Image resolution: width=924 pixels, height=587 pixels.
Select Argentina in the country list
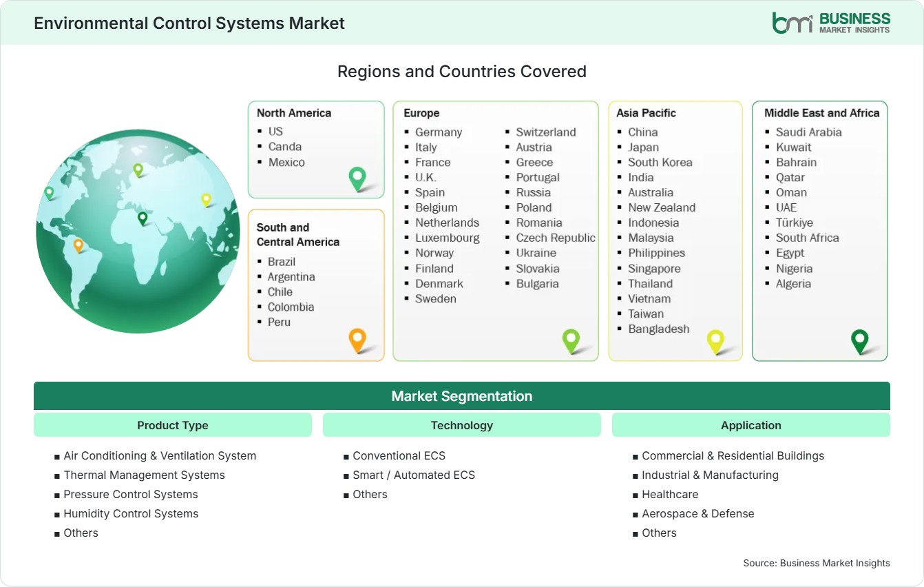(x=291, y=276)
